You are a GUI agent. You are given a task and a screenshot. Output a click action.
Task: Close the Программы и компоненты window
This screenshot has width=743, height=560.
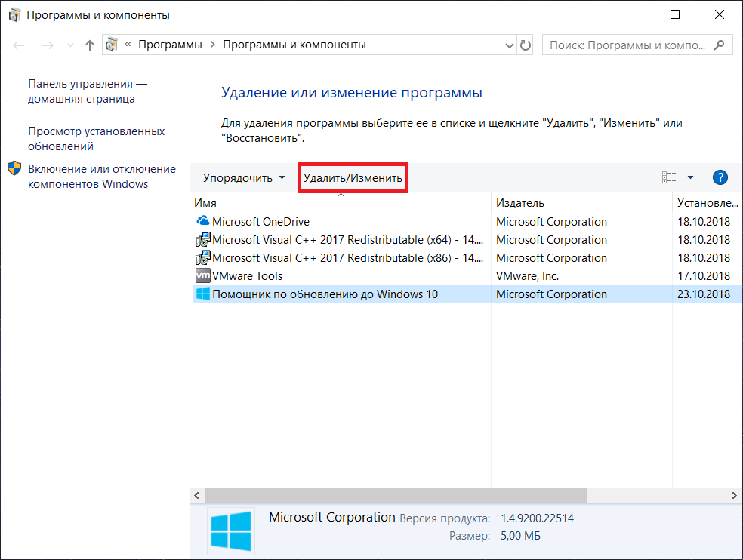point(720,14)
